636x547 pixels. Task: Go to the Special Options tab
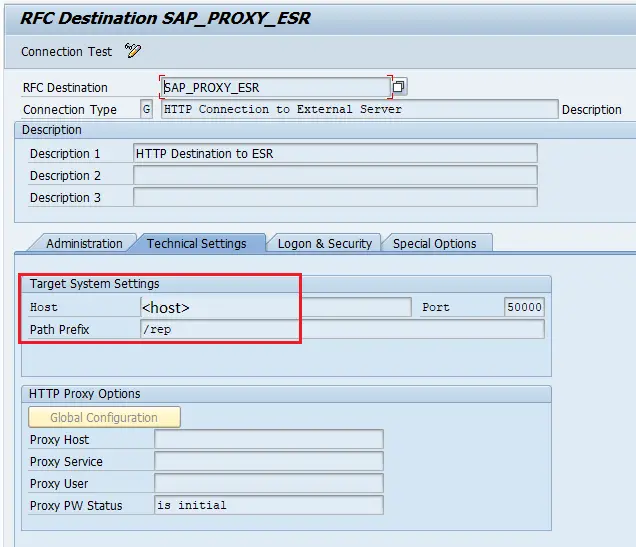point(434,243)
